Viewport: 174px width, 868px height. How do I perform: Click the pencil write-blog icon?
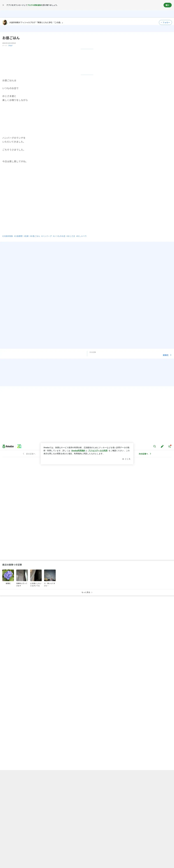pos(162,446)
